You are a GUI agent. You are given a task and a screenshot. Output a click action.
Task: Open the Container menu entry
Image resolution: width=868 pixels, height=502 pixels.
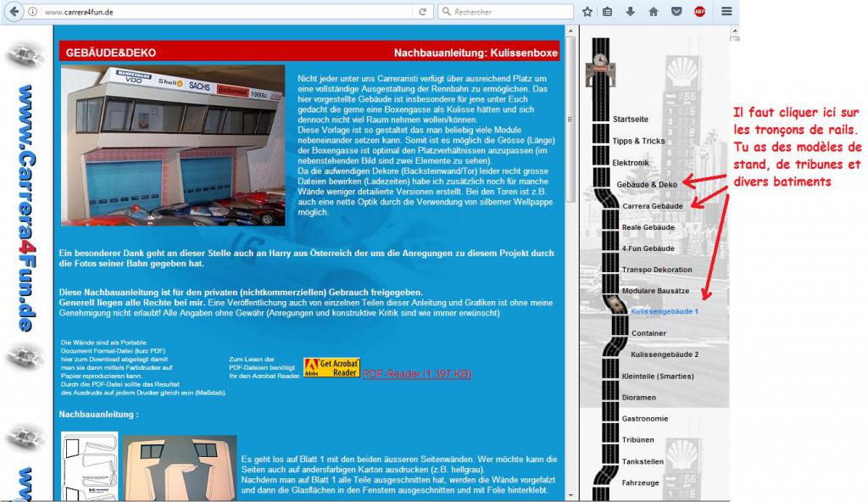click(x=648, y=333)
